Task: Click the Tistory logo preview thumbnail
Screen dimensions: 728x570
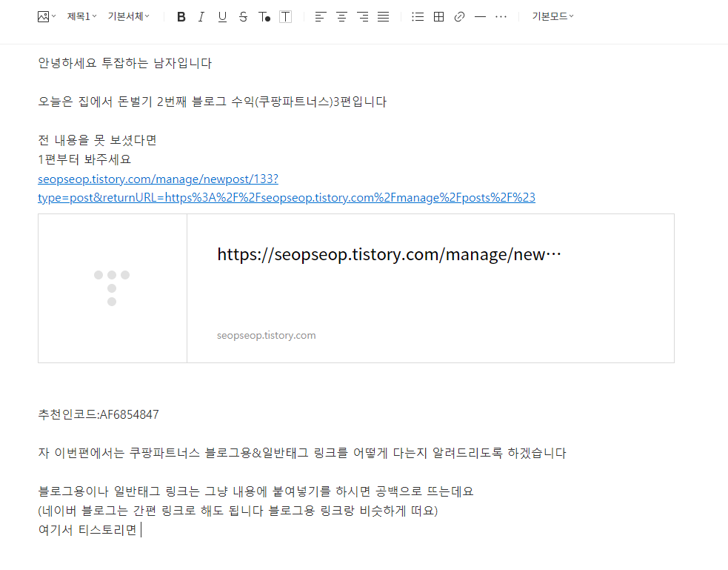Action: 113,288
